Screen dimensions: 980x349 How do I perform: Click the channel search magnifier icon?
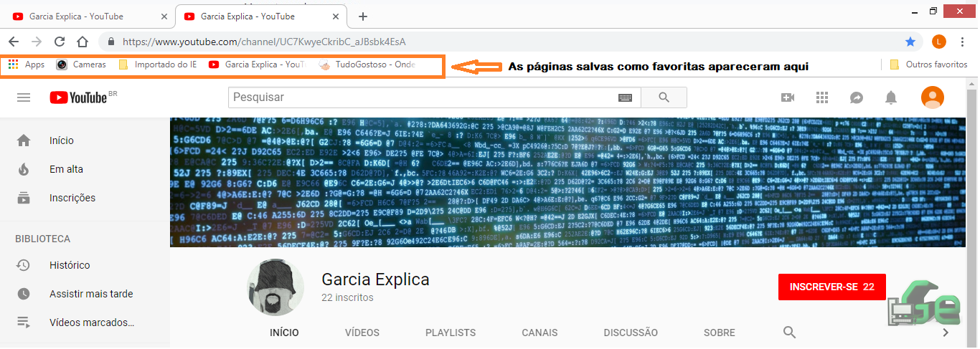[x=789, y=333]
